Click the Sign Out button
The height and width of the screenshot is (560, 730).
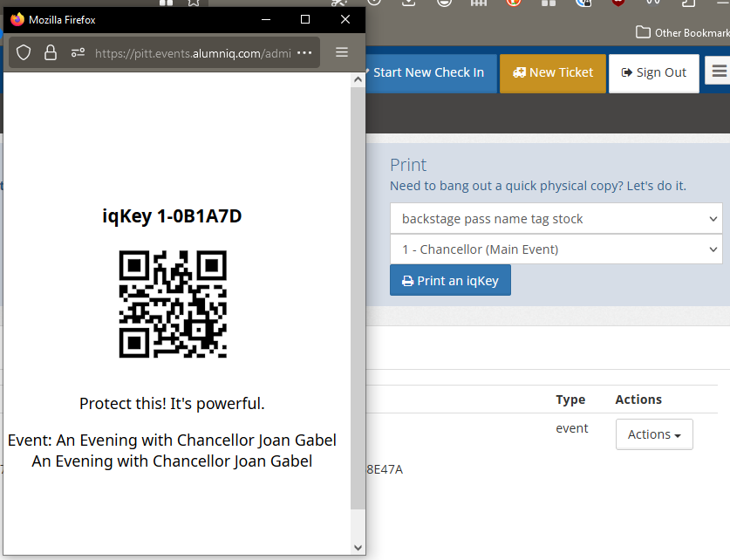[x=653, y=73]
